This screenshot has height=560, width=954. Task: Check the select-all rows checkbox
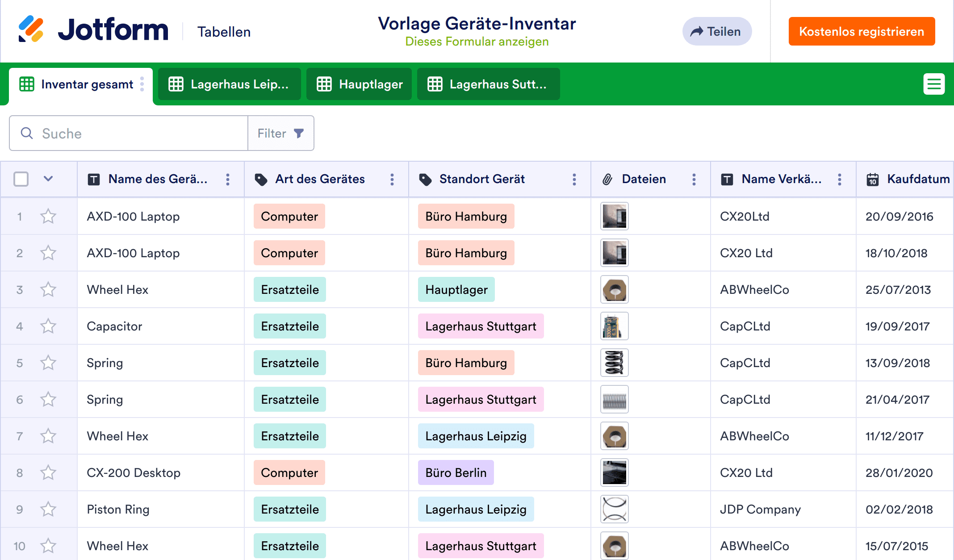[21, 179]
